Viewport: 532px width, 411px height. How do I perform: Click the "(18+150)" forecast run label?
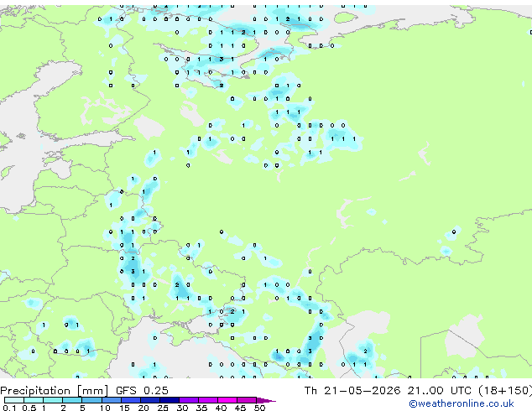point(505,391)
